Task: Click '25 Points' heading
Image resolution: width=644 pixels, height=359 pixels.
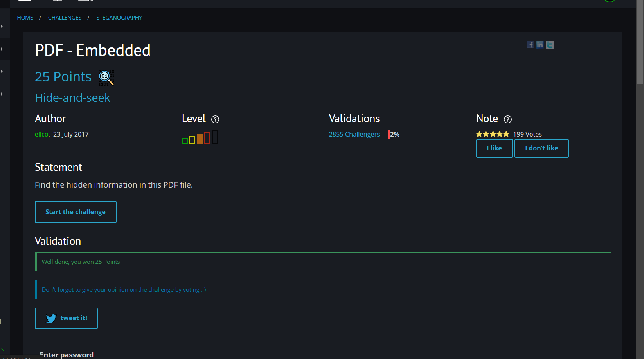Action: [63, 77]
